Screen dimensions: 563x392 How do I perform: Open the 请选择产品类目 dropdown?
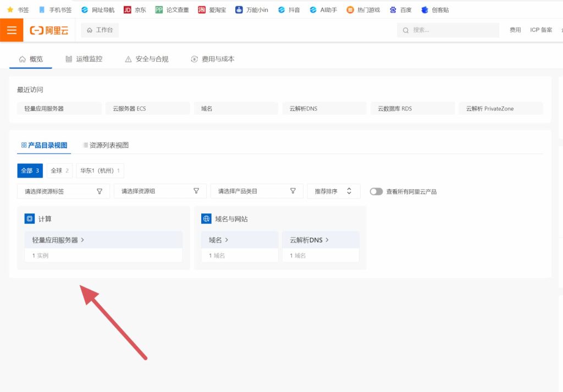pos(257,191)
